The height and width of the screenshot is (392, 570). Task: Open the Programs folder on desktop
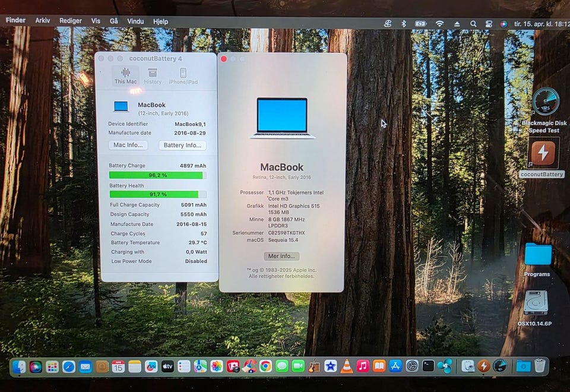click(538, 254)
